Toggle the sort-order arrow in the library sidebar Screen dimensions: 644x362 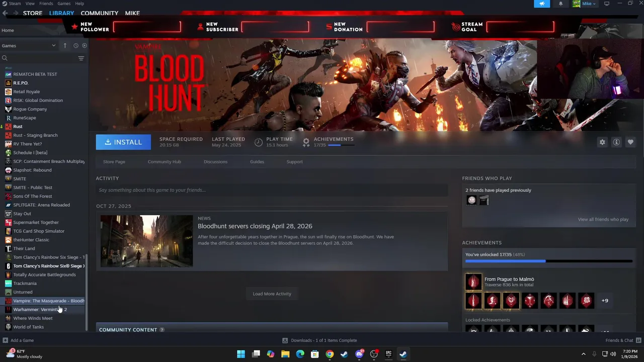65,46
